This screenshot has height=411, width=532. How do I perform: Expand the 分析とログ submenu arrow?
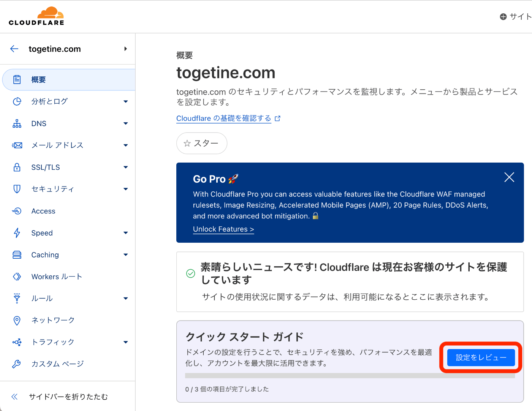[126, 101]
